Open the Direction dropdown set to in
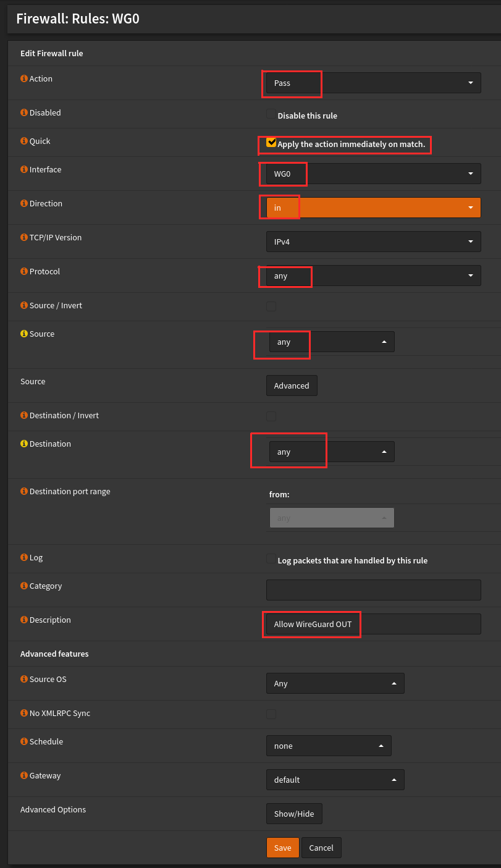501x868 pixels. point(373,208)
